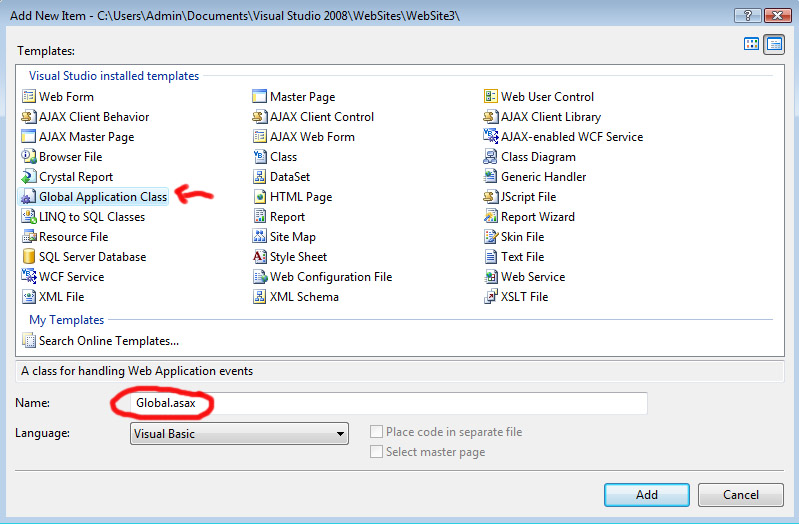799x524 pixels.
Task: Choose the Web Service template icon
Action: click(x=490, y=276)
